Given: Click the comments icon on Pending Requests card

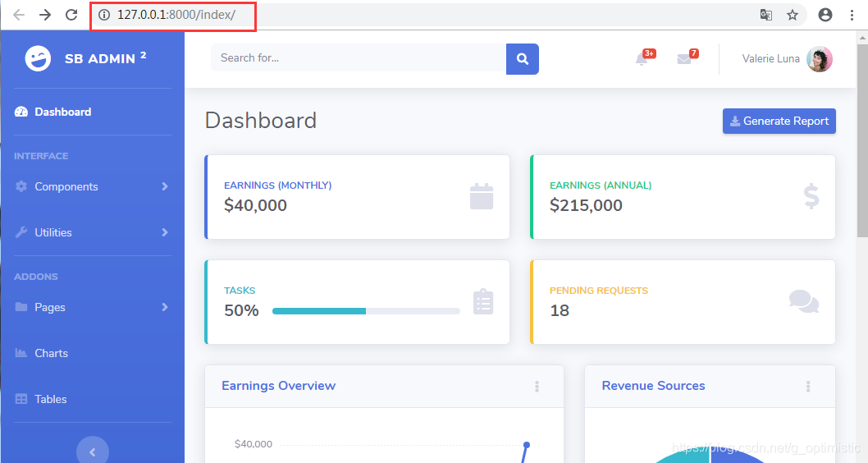Looking at the screenshot, I should pyautogui.click(x=804, y=302).
